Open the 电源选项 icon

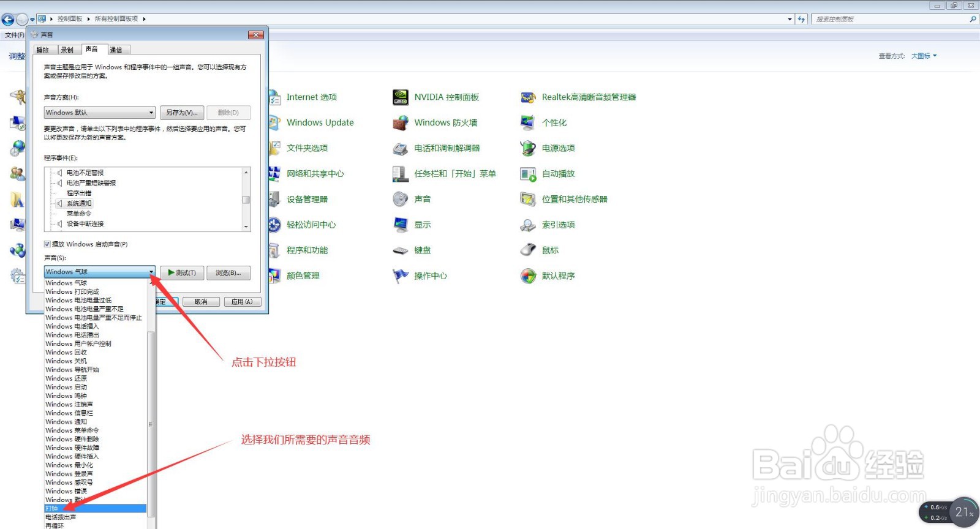528,149
